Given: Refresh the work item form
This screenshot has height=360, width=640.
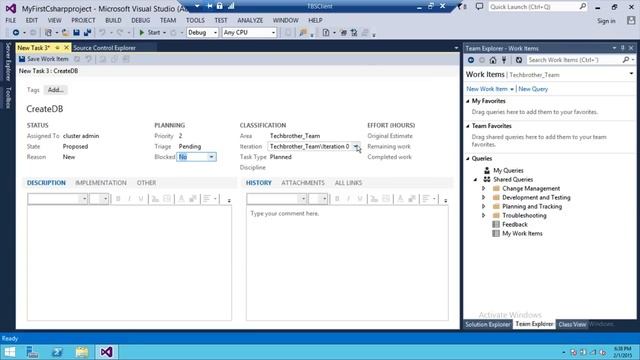Looking at the screenshot, I should (x=77, y=59).
